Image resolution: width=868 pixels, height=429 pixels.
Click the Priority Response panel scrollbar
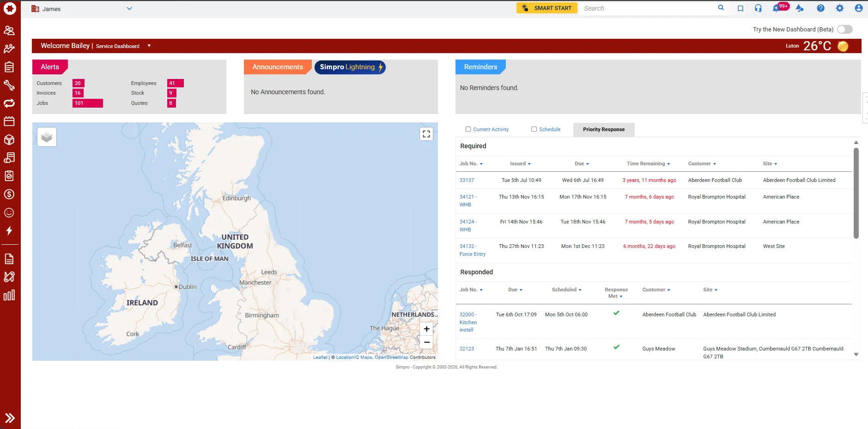click(x=856, y=193)
